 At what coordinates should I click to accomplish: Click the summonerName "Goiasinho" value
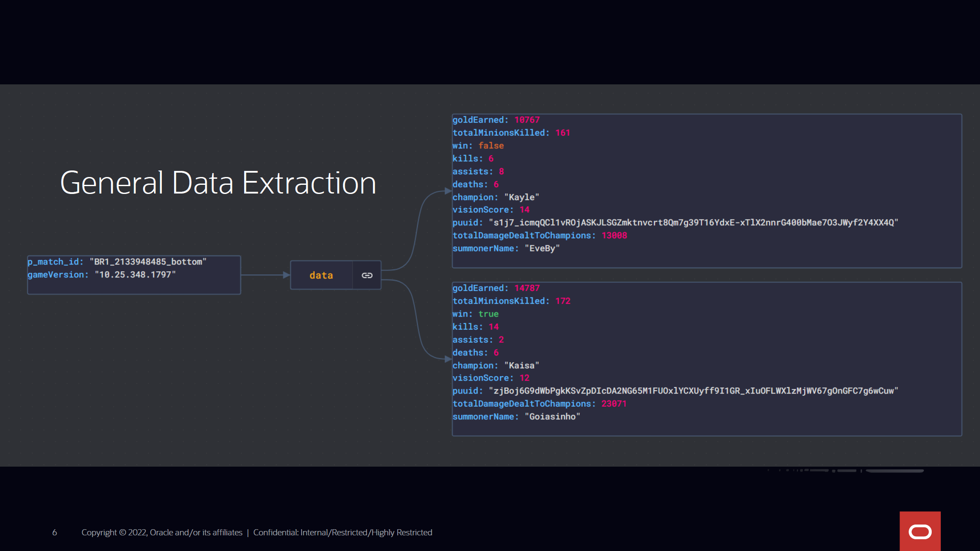click(552, 417)
